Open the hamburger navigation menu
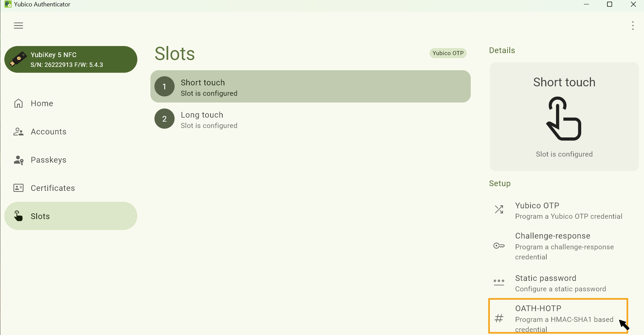The height and width of the screenshot is (335, 644). point(18,26)
